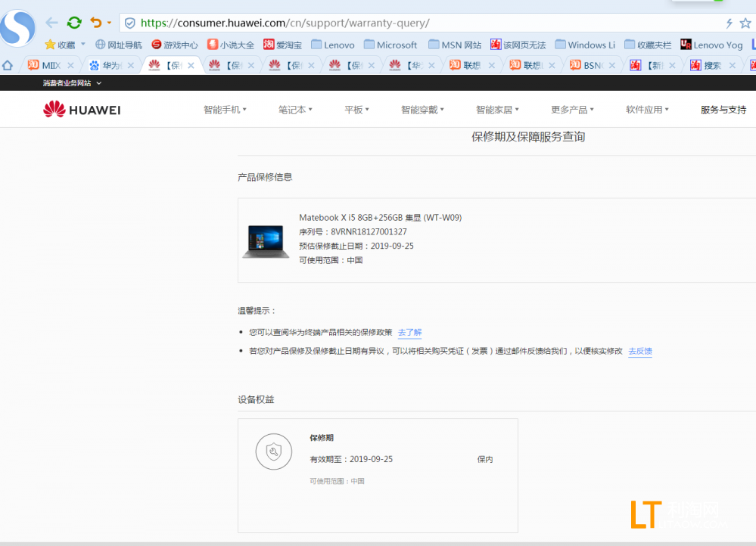The image size is (756, 546).
Task: Open 收藏夹栏 bookmark folder
Action: click(648, 45)
